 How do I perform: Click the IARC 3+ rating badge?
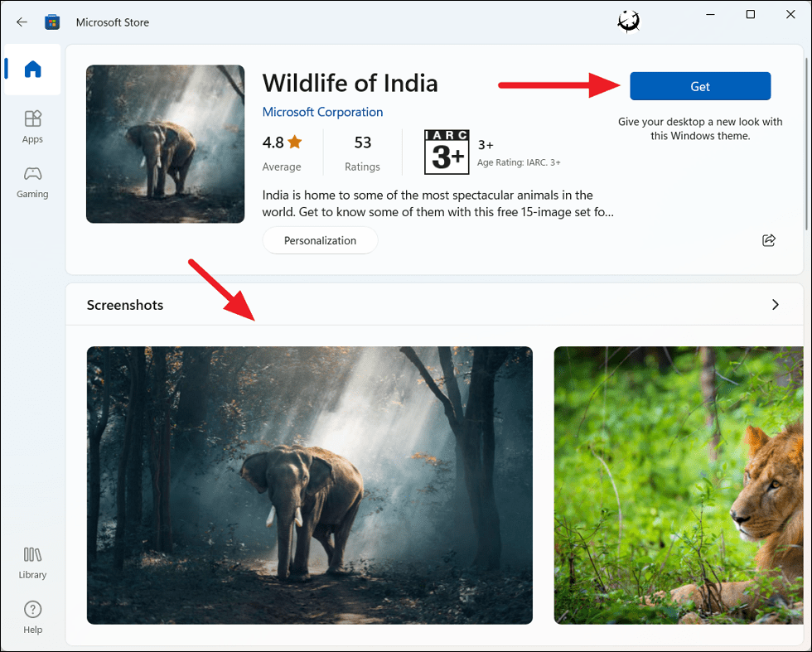click(447, 152)
